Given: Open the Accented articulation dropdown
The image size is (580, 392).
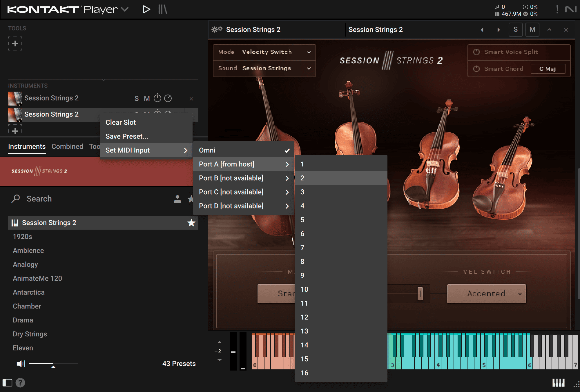Looking at the screenshot, I should coord(486,294).
